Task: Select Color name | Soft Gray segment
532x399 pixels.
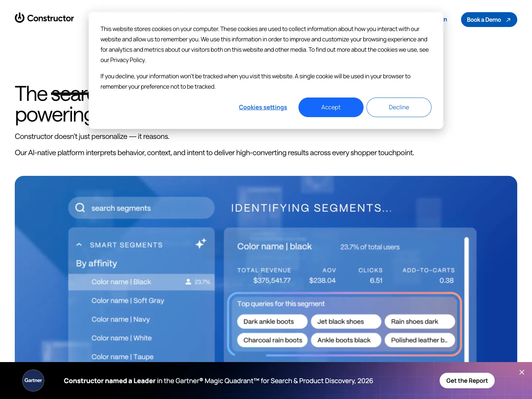Action: click(128, 301)
